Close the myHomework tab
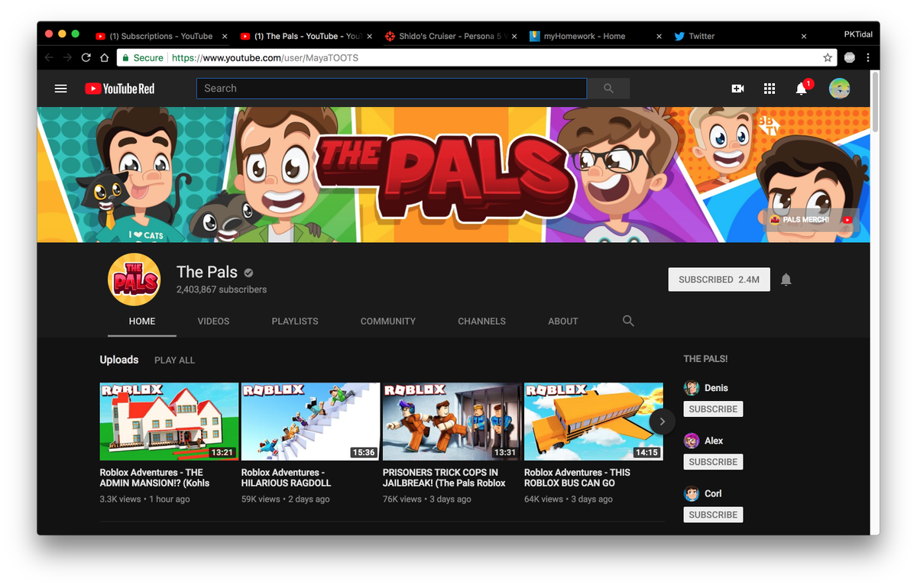 coord(659,36)
